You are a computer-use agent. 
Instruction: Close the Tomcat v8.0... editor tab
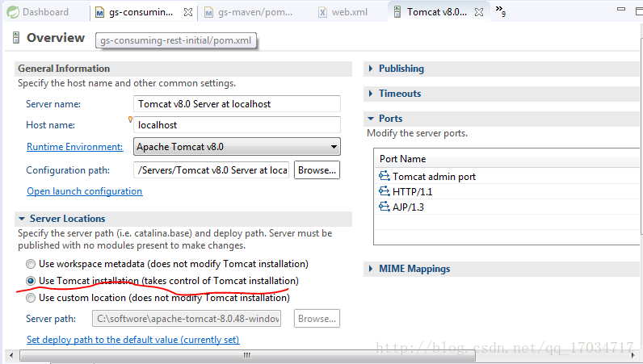478,12
